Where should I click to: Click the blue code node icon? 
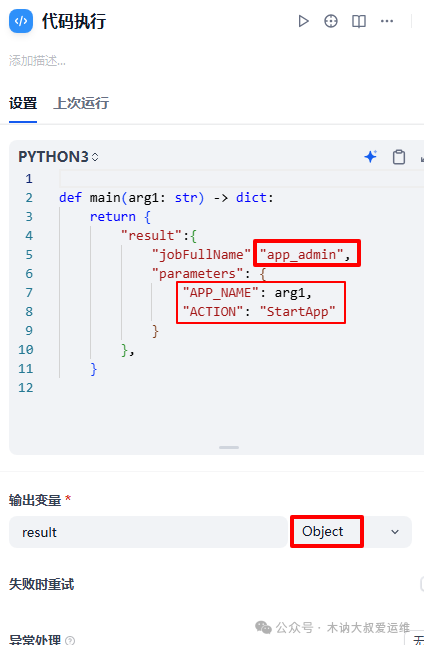[21, 21]
